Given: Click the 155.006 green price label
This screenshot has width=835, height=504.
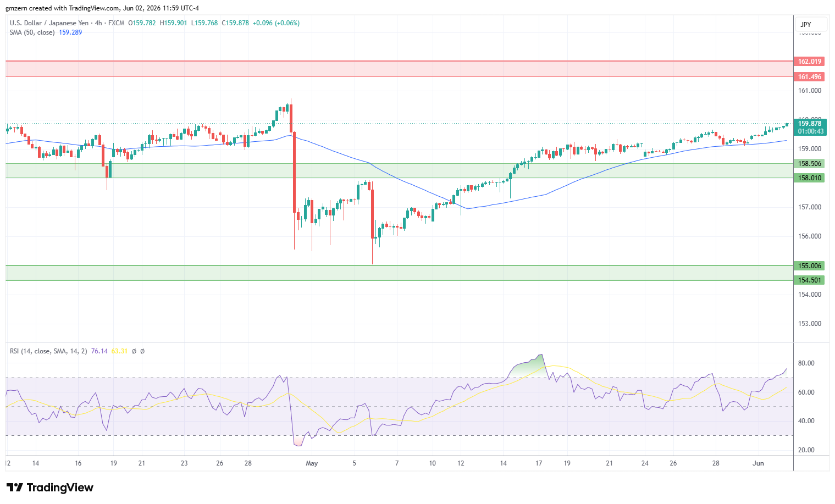Looking at the screenshot, I should [810, 266].
